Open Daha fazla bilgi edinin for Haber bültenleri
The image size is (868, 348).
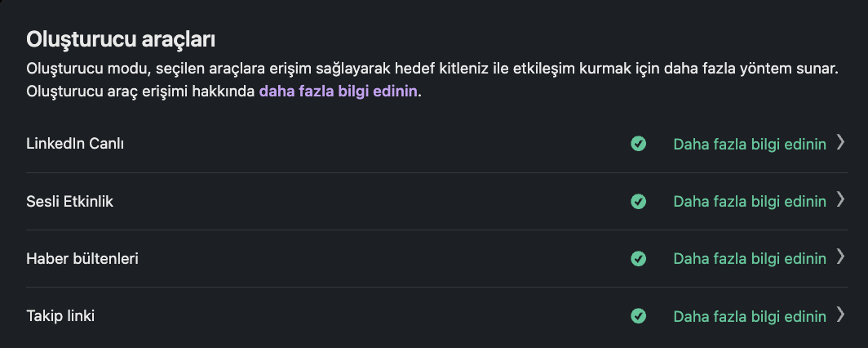point(750,259)
